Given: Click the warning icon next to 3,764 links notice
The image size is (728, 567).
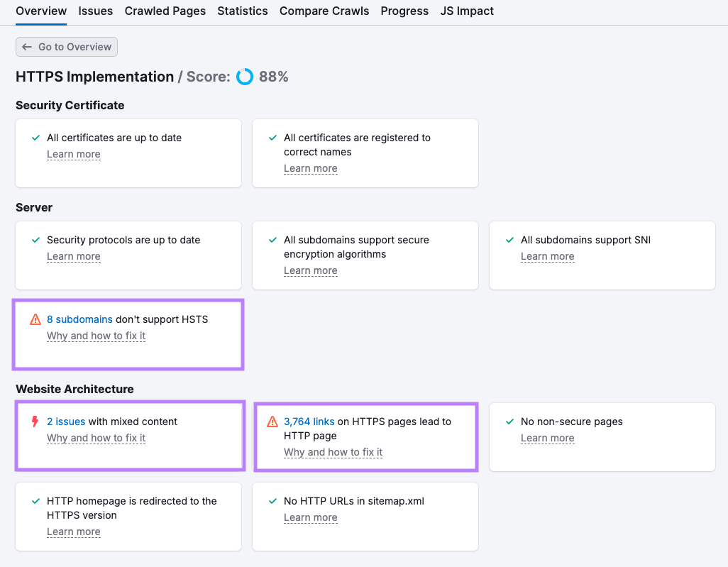Looking at the screenshot, I should [x=272, y=421].
